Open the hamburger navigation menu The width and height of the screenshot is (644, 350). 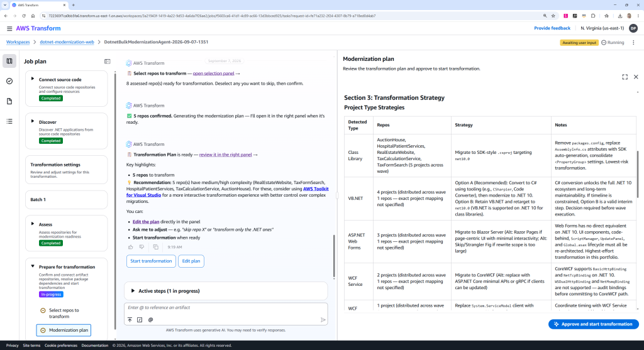click(9, 28)
